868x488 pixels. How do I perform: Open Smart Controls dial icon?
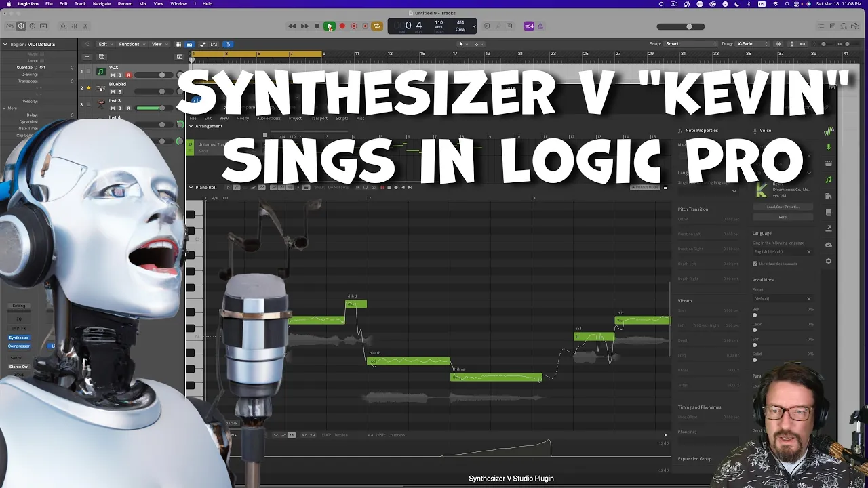[63, 26]
